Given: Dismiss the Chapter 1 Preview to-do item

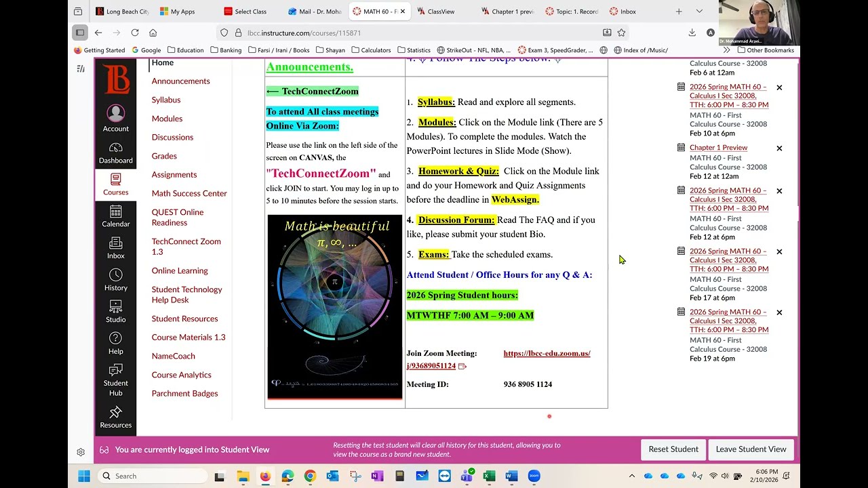Looking at the screenshot, I should pyautogui.click(x=779, y=148).
